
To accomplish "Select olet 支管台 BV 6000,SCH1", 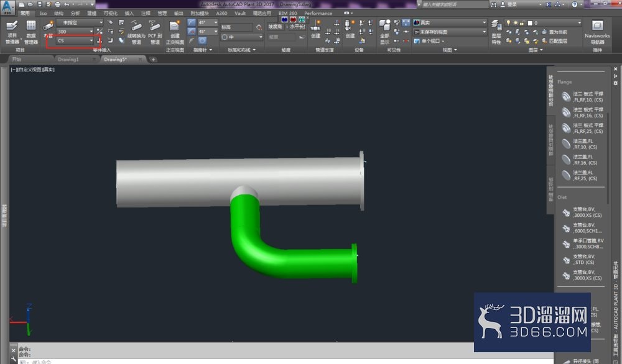I will click(583, 228).
